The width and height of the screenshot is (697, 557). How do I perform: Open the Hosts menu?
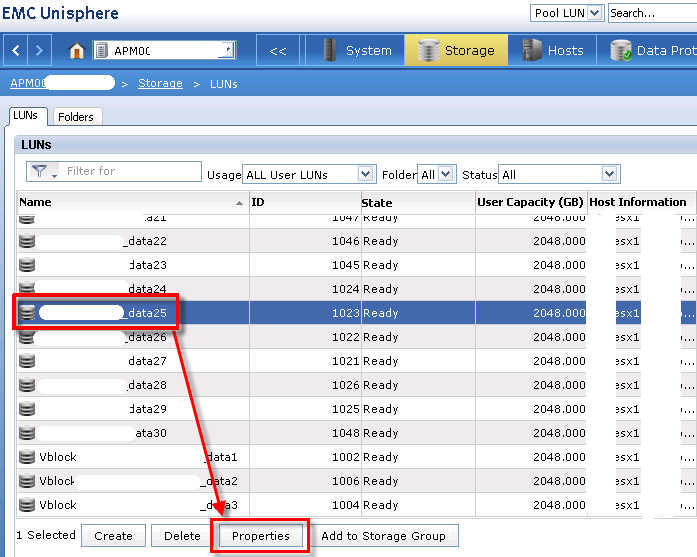click(x=553, y=50)
